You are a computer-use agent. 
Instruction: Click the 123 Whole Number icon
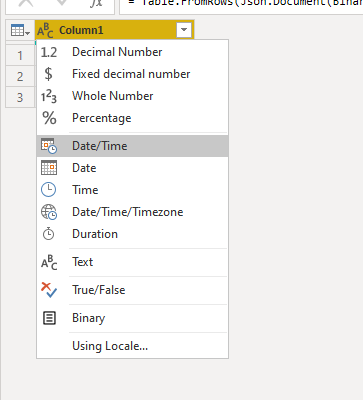click(49, 96)
